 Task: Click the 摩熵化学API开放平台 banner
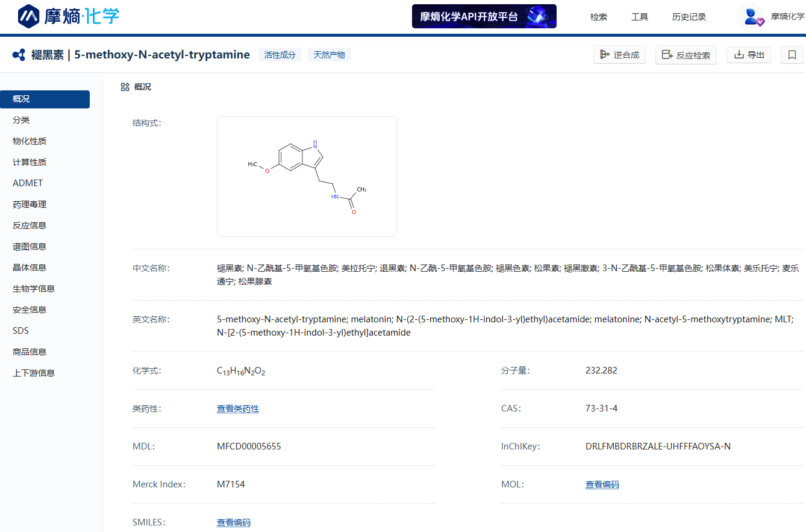484,16
